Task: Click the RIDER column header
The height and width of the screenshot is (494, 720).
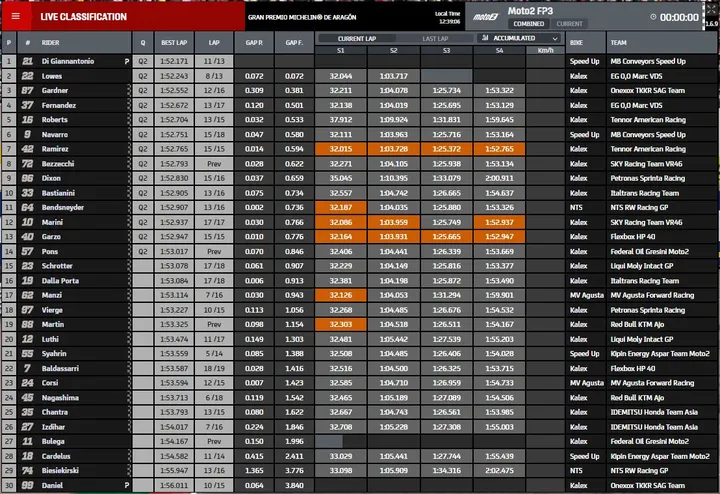Action: (x=74, y=43)
